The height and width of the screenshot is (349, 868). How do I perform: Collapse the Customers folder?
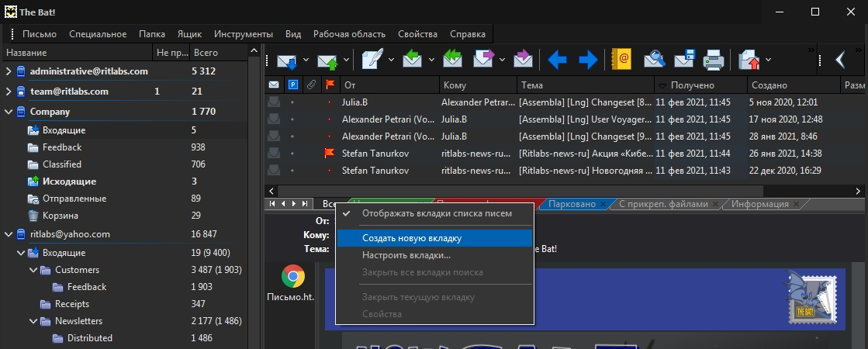coord(33,271)
